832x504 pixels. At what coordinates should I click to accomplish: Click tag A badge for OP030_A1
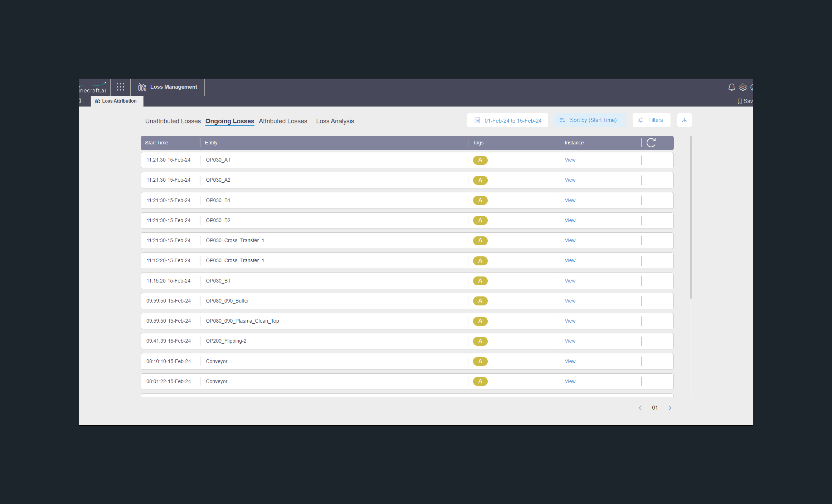[480, 160]
